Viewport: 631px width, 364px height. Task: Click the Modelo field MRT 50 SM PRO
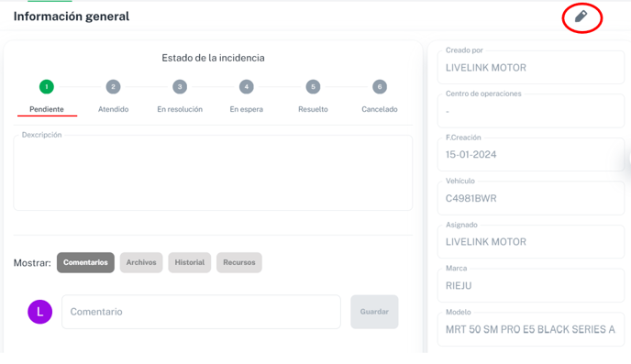[x=531, y=329]
